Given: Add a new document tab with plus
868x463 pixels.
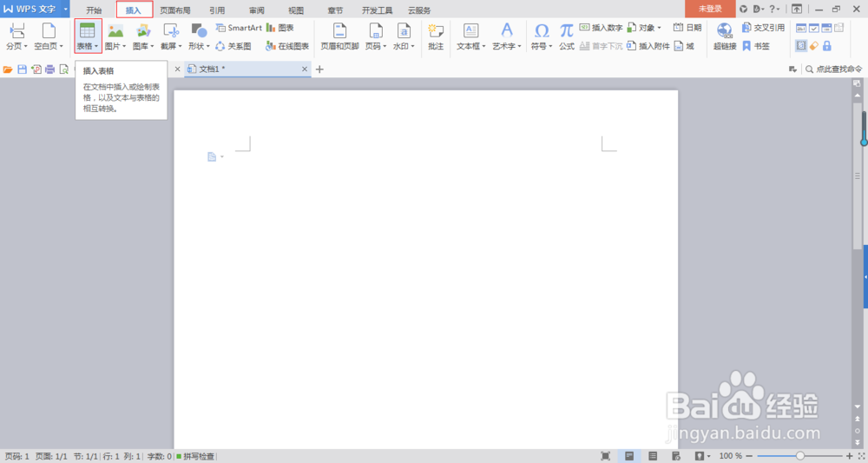Looking at the screenshot, I should point(319,69).
